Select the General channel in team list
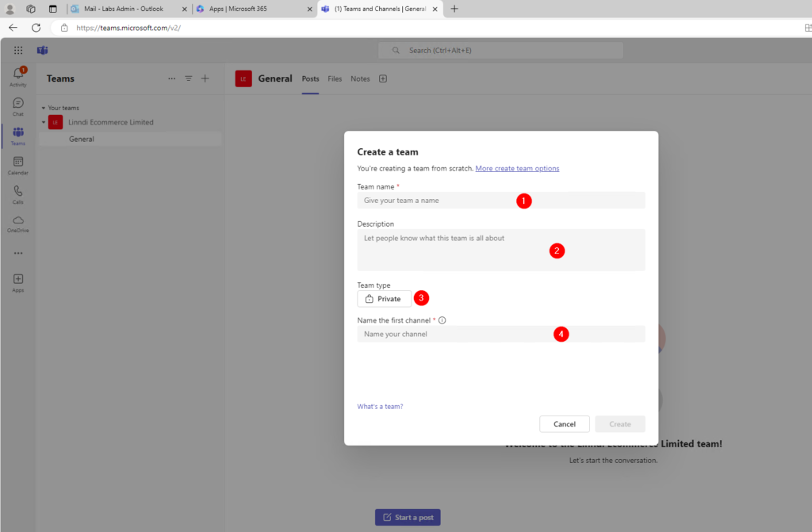 coord(130,139)
